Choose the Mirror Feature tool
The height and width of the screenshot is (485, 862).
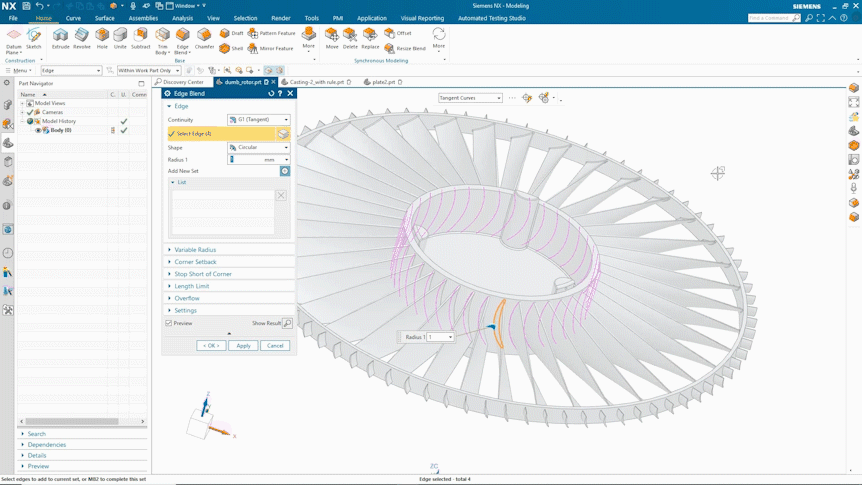click(x=253, y=48)
